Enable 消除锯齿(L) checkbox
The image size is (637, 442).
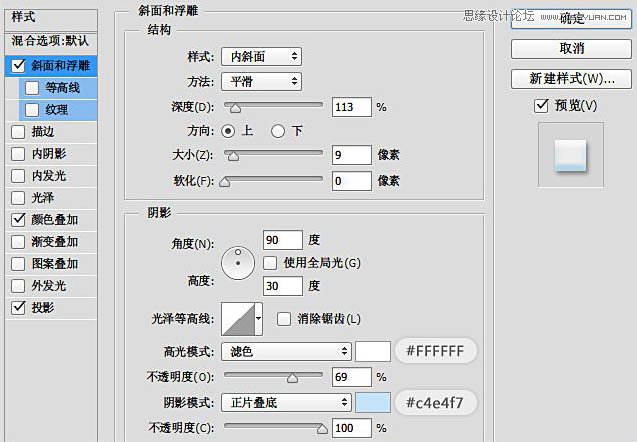[x=284, y=319]
